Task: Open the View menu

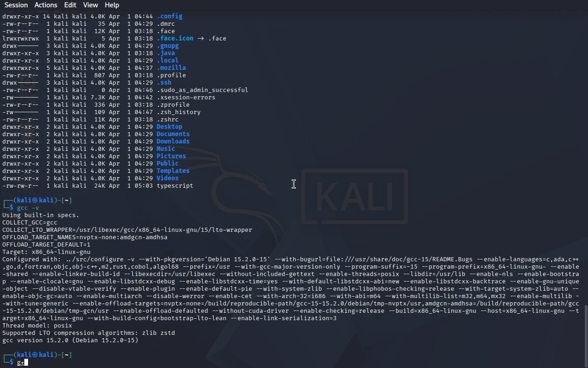Action: pos(90,5)
